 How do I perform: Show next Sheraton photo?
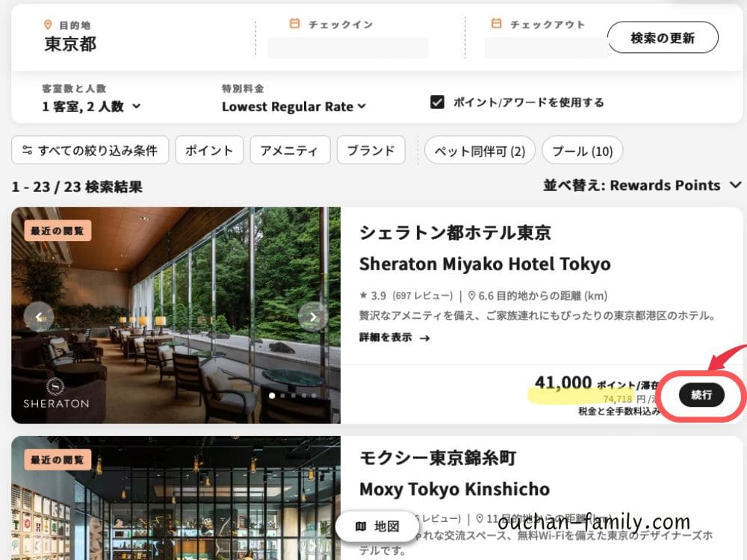(x=312, y=317)
